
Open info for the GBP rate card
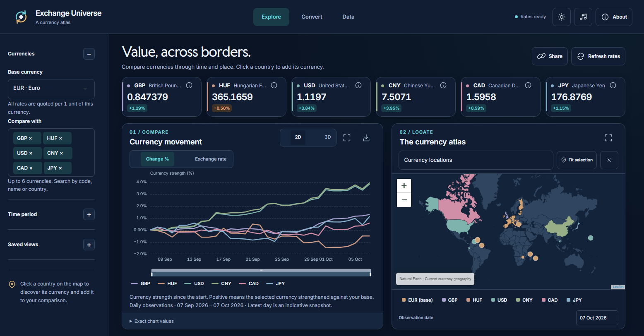pyautogui.click(x=189, y=86)
